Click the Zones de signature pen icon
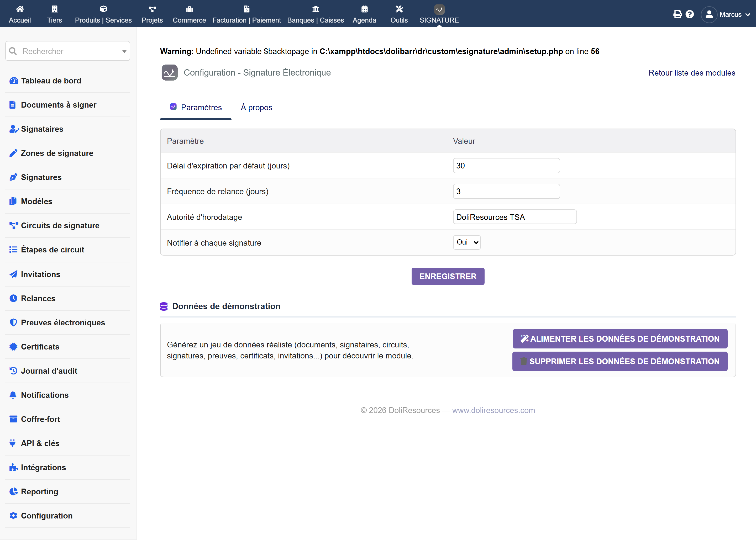 point(13,153)
